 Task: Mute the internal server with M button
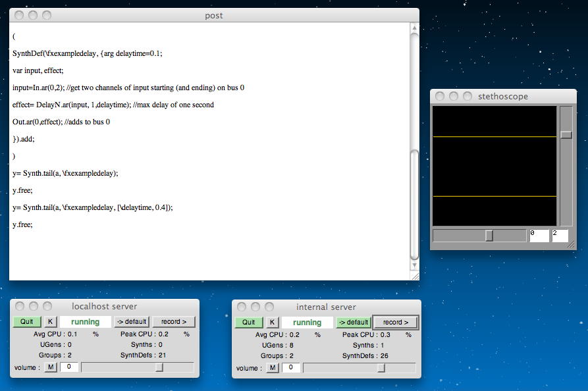click(273, 367)
